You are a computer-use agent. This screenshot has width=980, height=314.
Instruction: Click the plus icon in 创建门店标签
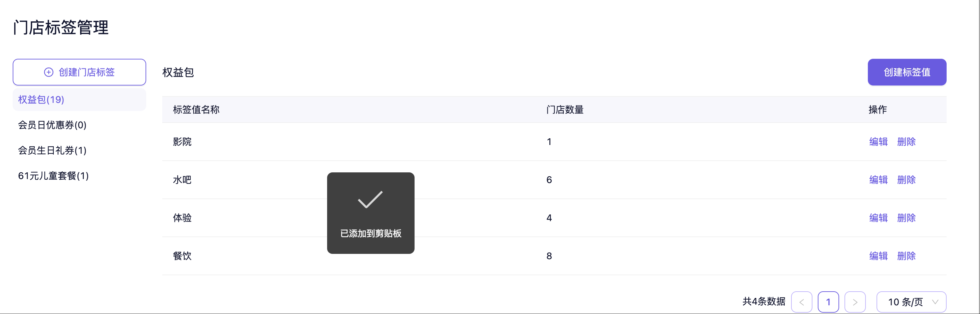49,72
